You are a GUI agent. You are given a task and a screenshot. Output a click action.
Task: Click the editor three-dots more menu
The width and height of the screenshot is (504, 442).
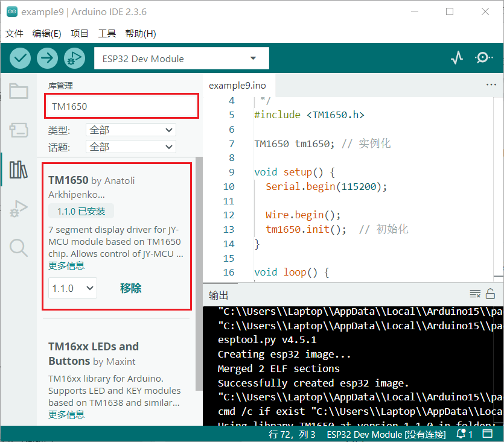[x=491, y=85]
